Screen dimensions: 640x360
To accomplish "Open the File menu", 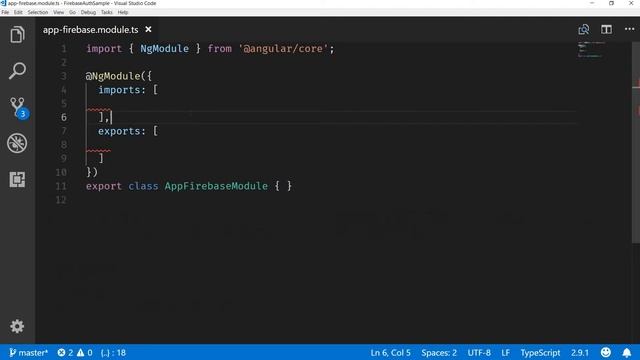I will 5,12.
